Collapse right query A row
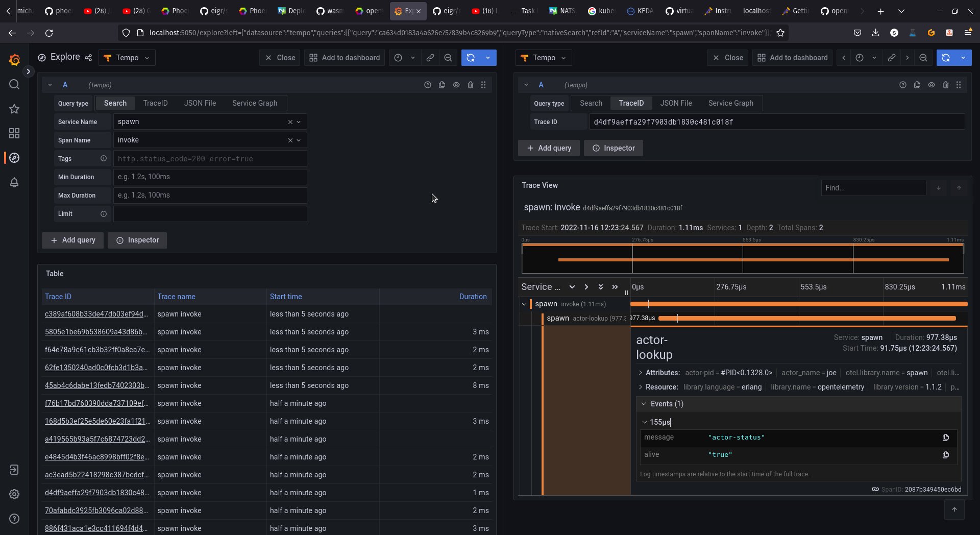 [526, 85]
